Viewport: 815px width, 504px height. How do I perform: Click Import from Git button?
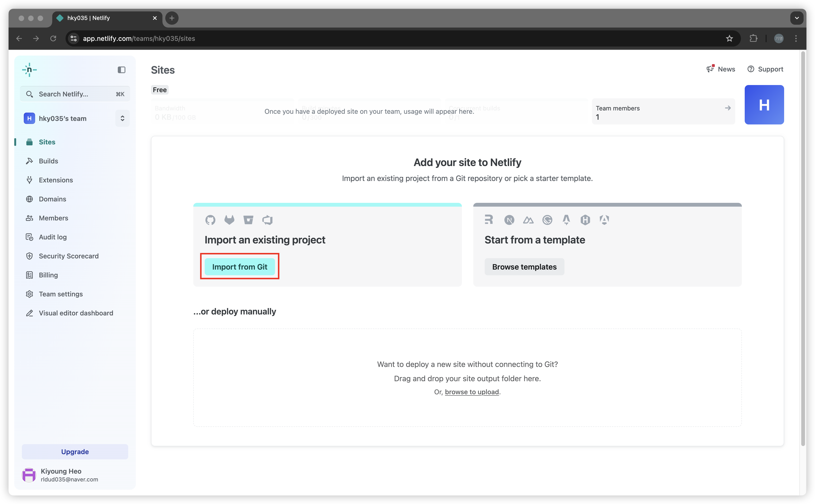click(240, 267)
